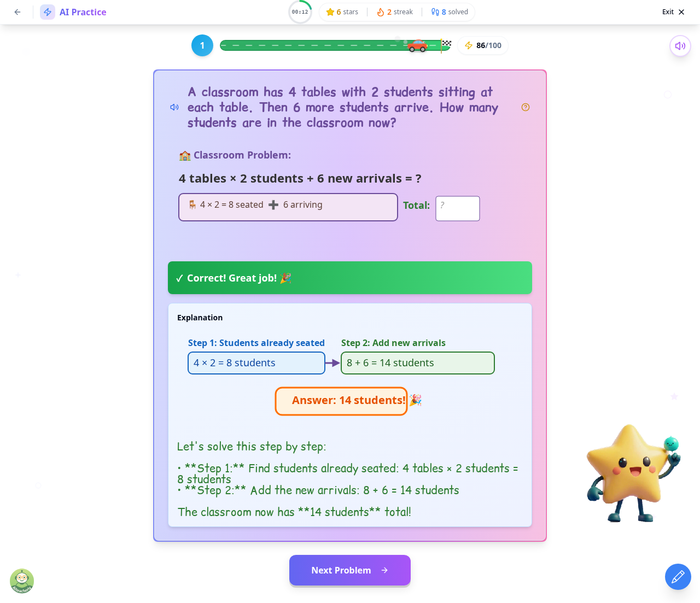This screenshot has height=603, width=700.
Task: Click the classroom question text
Action: click(343, 107)
